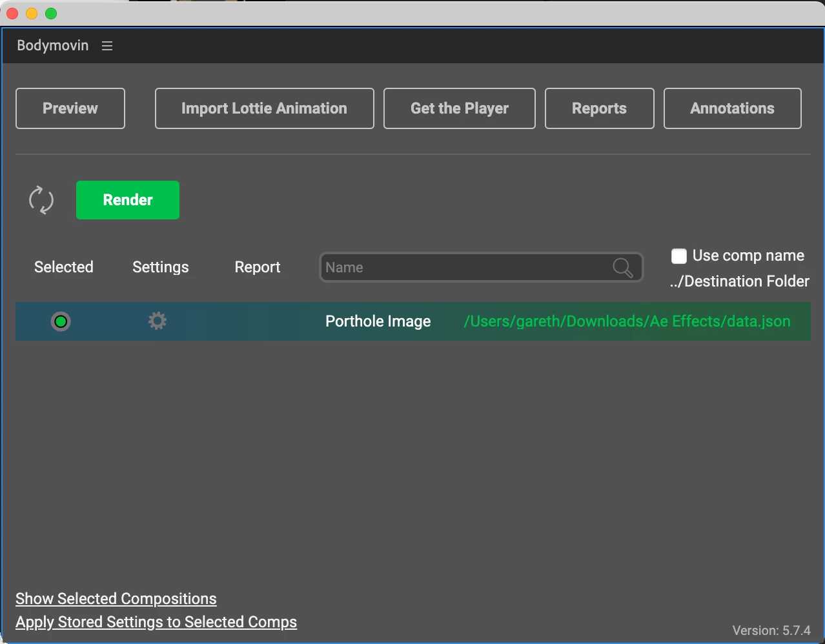Click the Bodymovin panel title
This screenshot has height=644, width=825.
[x=53, y=46]
